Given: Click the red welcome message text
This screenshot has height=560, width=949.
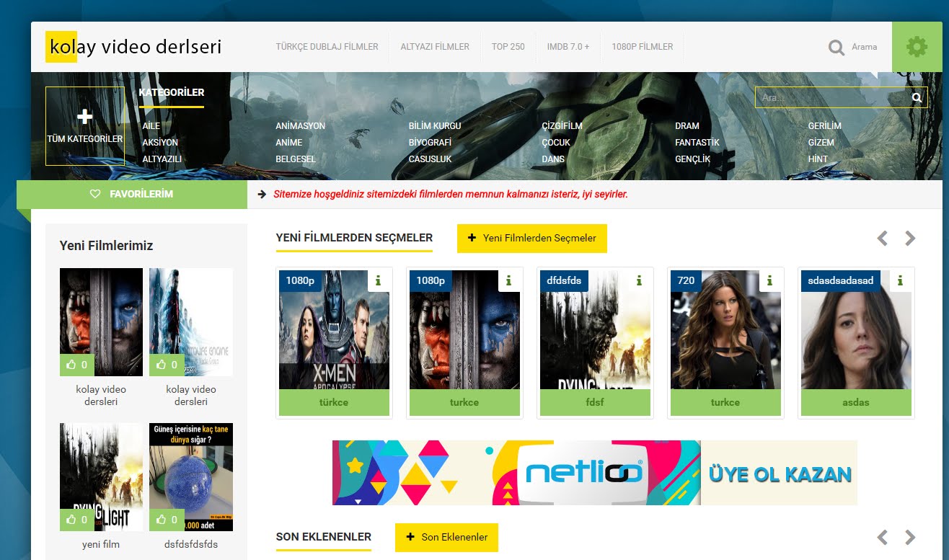Looking at the screenshot, I should pyautogui.click(x=451, y=194).
